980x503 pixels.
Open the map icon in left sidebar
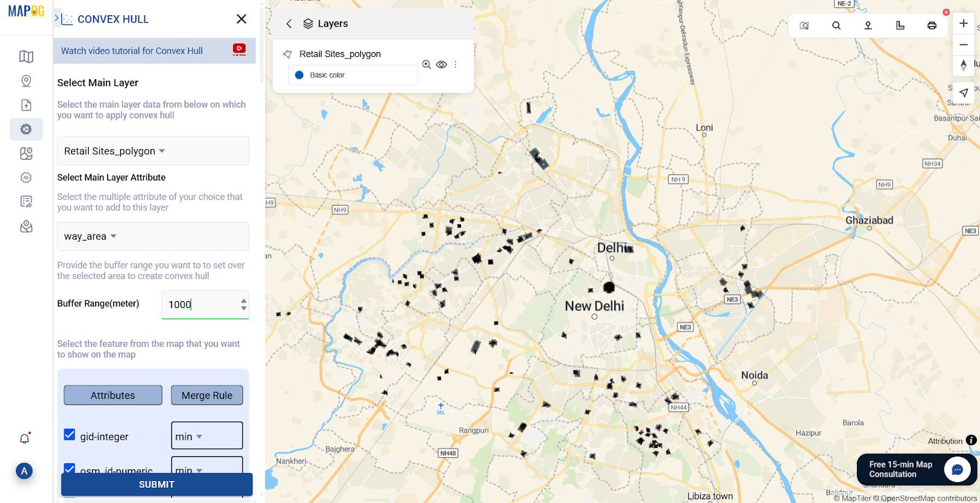coord(26,57)
